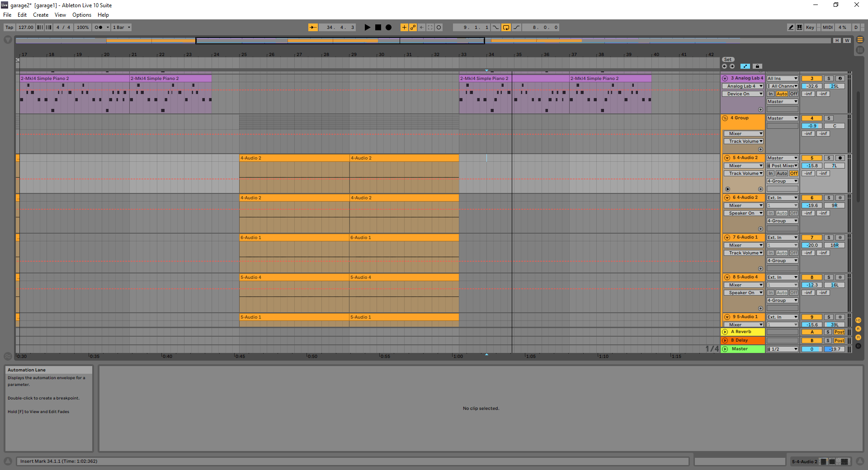Open the All Ins input dropdown on Analog Lab 4
The width and height of the screenshot is (868, 470).
[782, 78]
